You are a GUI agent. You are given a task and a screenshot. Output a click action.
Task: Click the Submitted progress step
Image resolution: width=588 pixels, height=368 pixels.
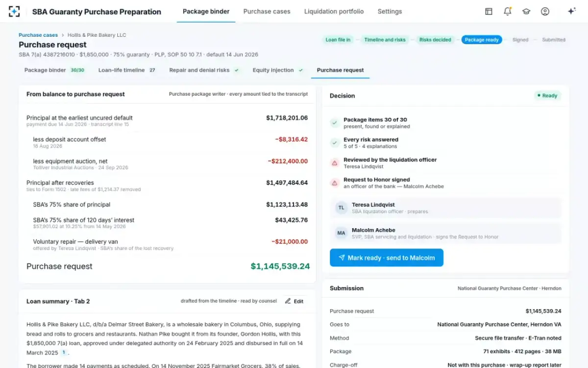click(x=554, y=40)
